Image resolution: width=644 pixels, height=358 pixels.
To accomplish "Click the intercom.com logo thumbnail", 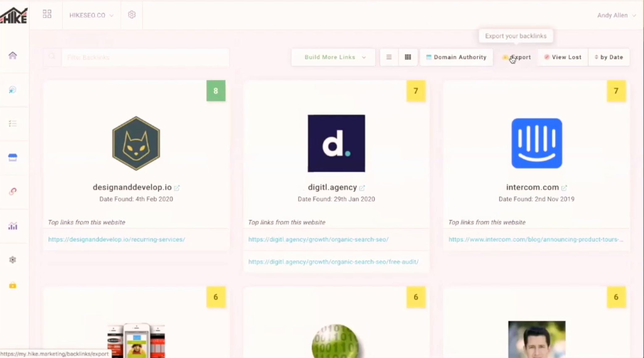I will point(537,143).
